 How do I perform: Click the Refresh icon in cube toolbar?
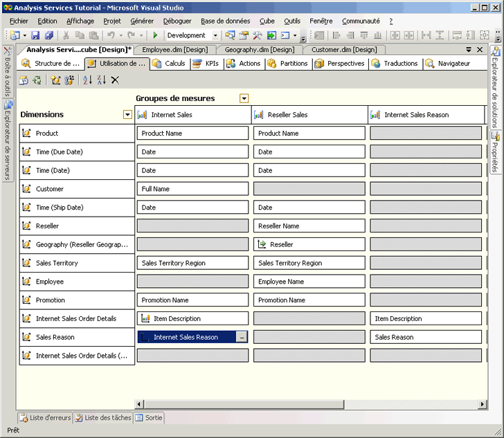tap(37, 80)
